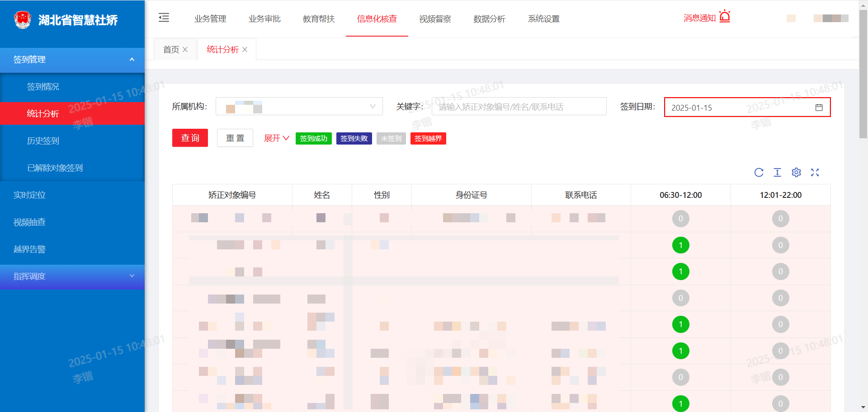The height and width of the screenshot is (412, 868).
Task: Click the red 查询 button
Action: pos(190,138)
